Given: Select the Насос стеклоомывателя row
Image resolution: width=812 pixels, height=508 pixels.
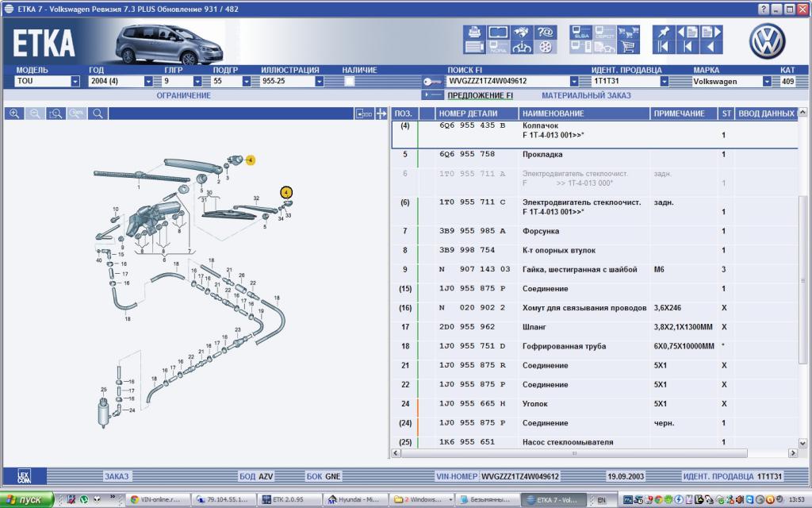Looking at the screenshot, I should pos(595,442).
